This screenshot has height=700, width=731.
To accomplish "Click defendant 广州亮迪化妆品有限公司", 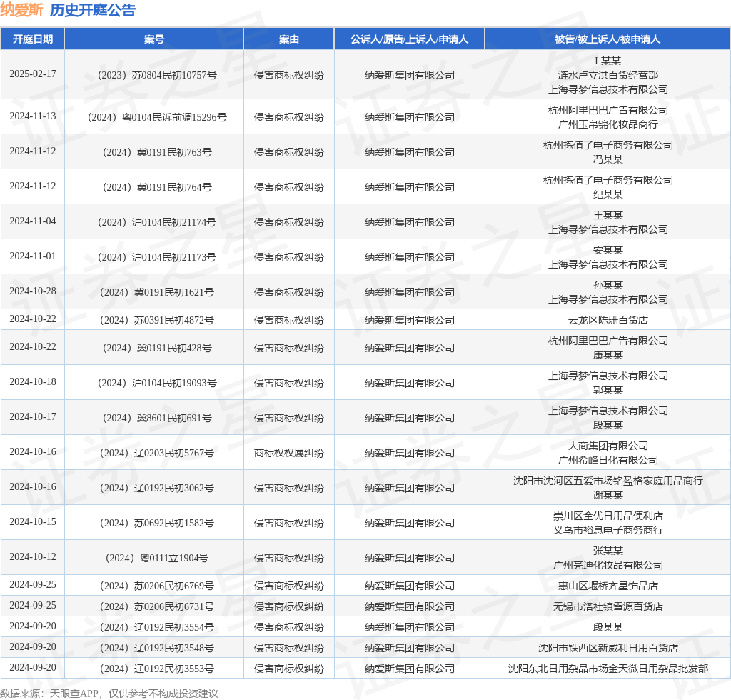I will 608,565.
